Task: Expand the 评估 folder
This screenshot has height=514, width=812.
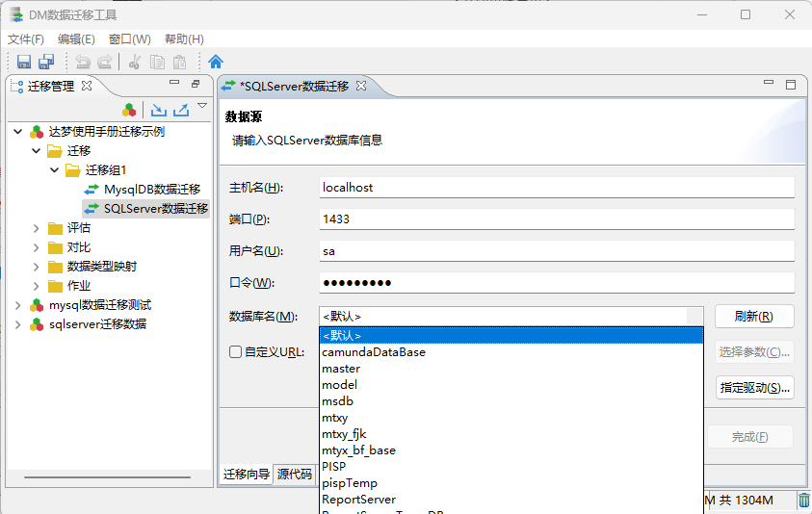Action: coord(37,228)
